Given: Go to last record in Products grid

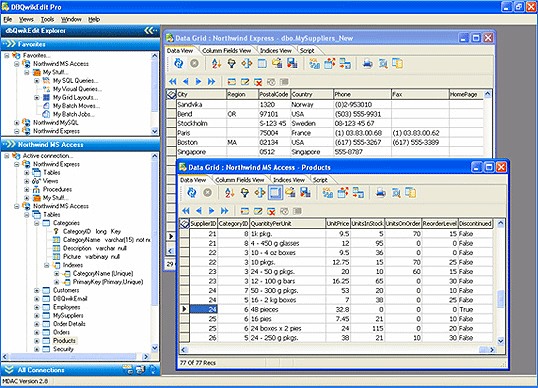Looking at the screenshot, I should [x=224, y=211].
